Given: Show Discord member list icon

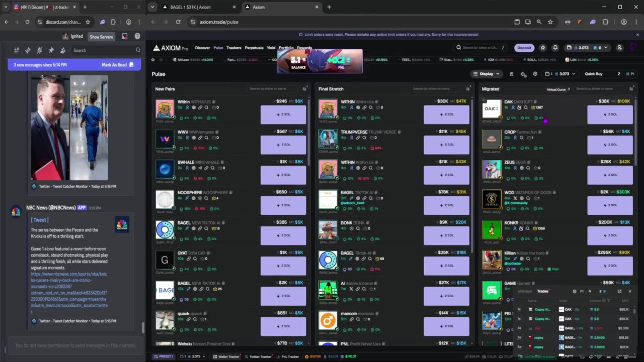Looking at the screenshot, I should click(63, 50).
